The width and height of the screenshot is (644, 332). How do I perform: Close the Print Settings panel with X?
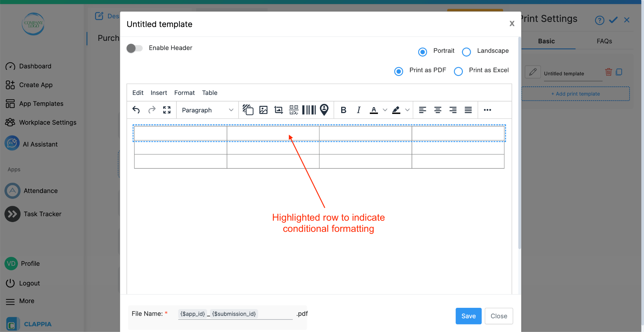(627, 20)
